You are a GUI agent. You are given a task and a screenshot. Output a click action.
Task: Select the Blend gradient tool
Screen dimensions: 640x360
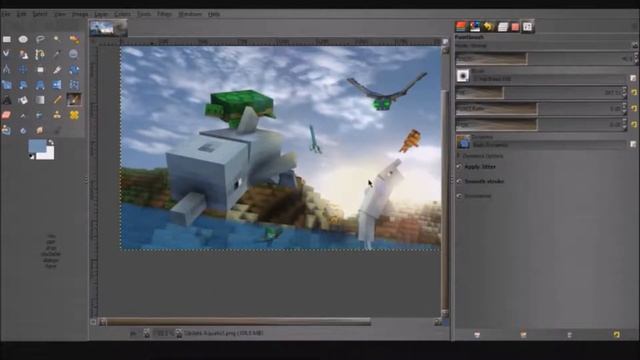(x=40, y=100)
